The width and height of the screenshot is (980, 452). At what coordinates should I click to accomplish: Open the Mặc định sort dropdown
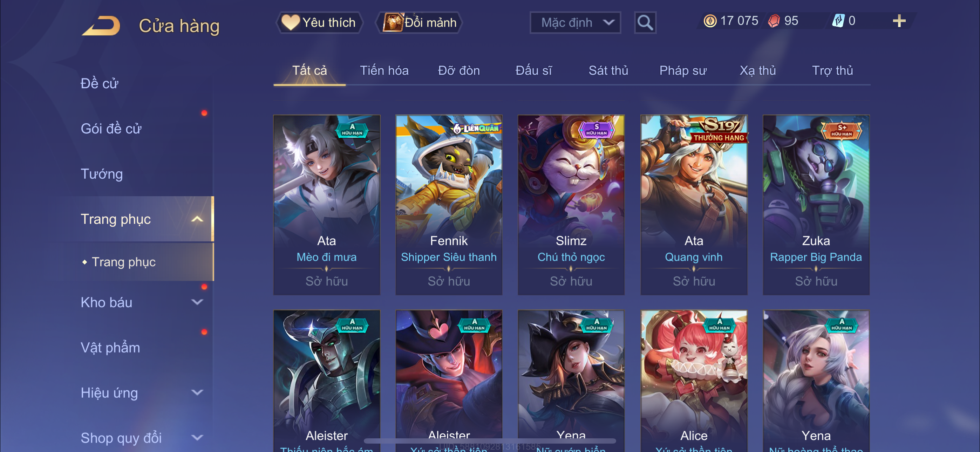(575, 23)
